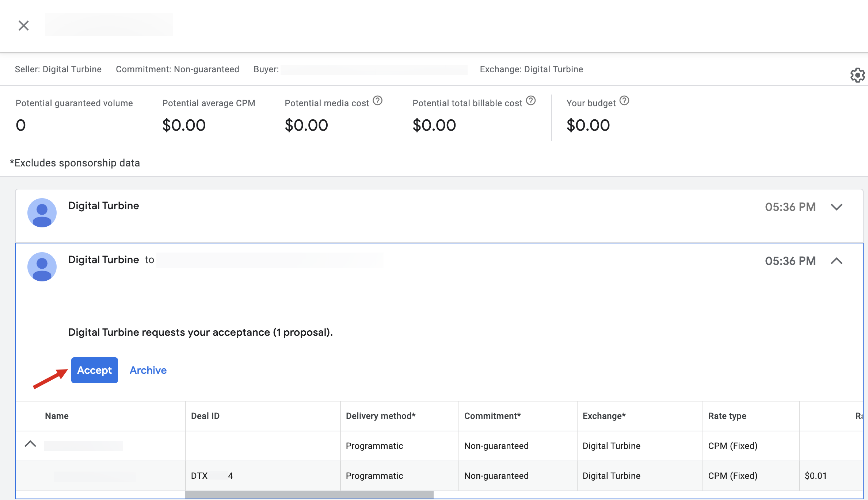868x500 pixels.
Task: Expand the first Digital Turbine message
Action: pos(836,207)
